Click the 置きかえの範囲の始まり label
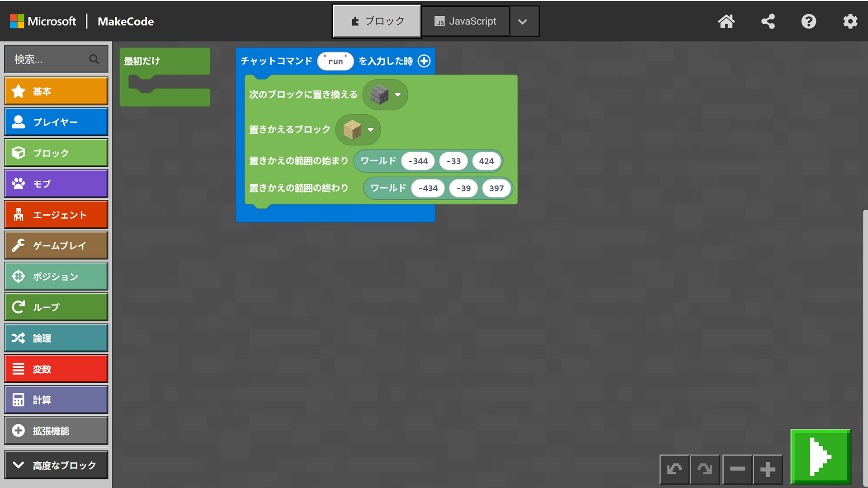This screenshot has height=488, width=868. tap(299, 161)
